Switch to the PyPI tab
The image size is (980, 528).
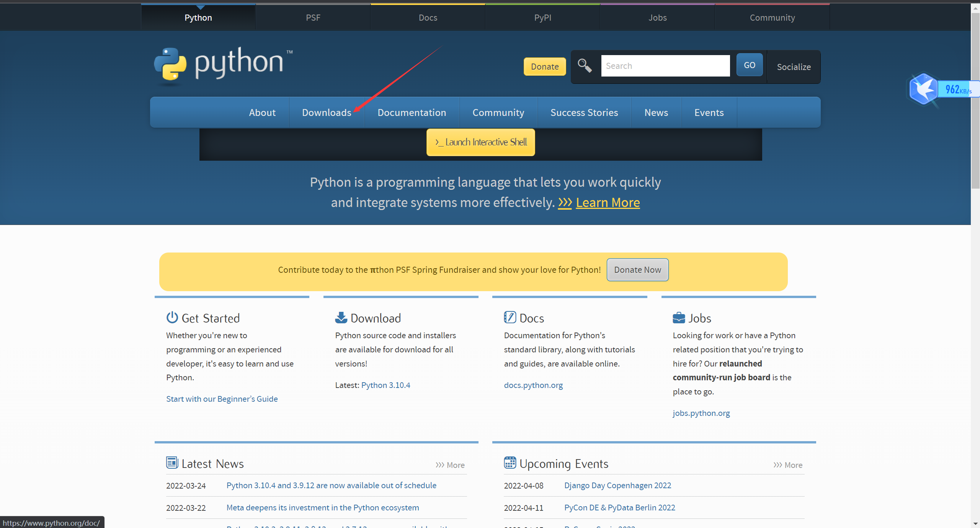click(542, 17)
